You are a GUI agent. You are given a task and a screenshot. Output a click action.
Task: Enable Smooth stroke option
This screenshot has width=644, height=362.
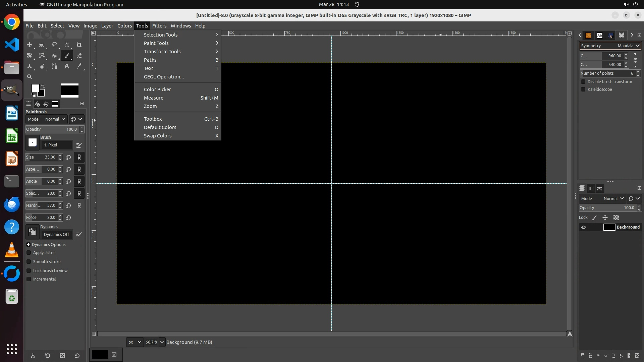pyautogui.click(x=29, y=262)
